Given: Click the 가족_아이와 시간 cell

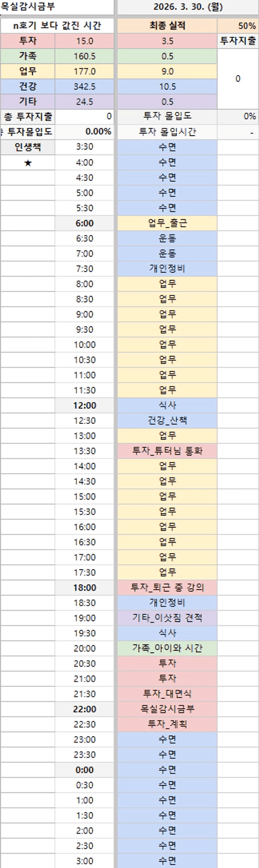Looking at the screenshot, I should (x=167, y=648).
